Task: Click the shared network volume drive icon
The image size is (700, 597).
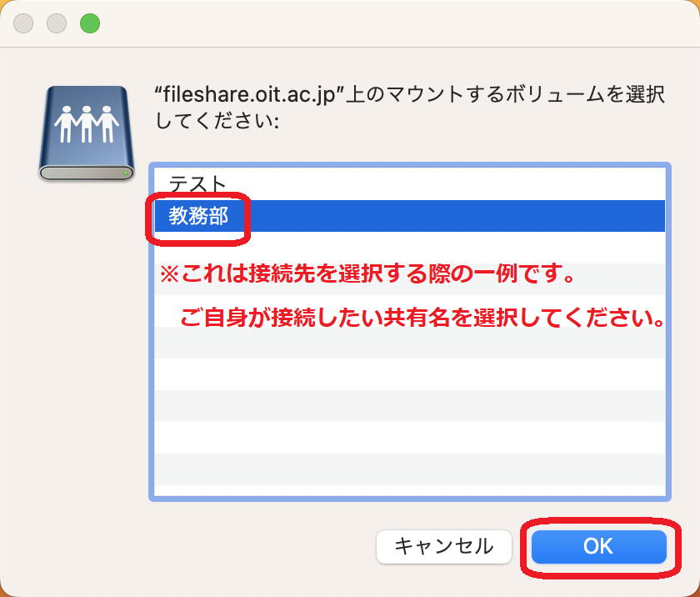Action: 87,133
